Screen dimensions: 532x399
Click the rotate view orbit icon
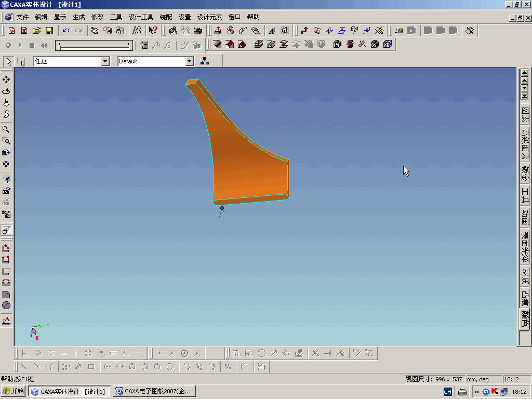click(6, 91)
